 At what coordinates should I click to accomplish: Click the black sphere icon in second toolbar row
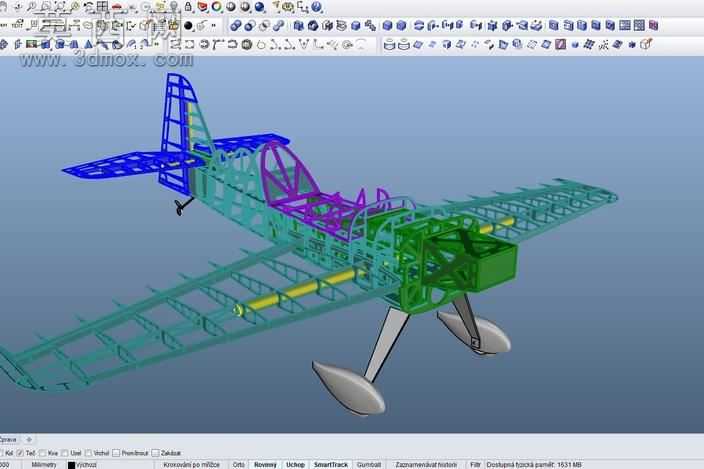point(189,26)
